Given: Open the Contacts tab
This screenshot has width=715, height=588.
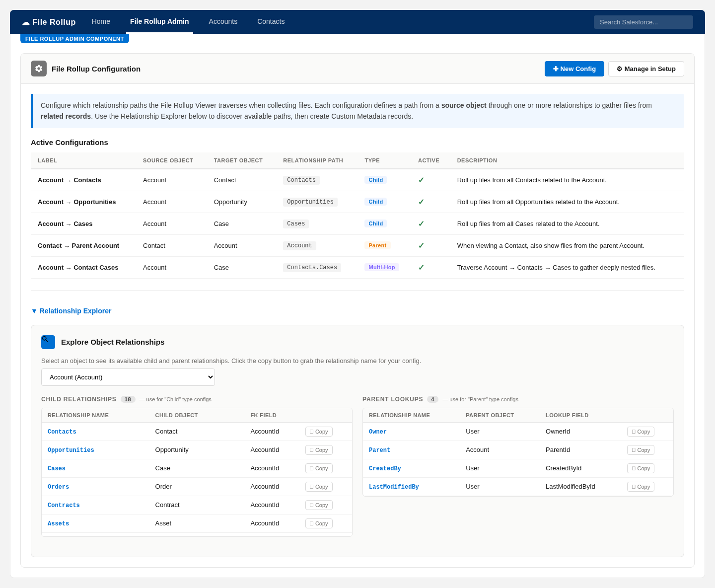Looking at the screenshot, I should tap(271, 21).
